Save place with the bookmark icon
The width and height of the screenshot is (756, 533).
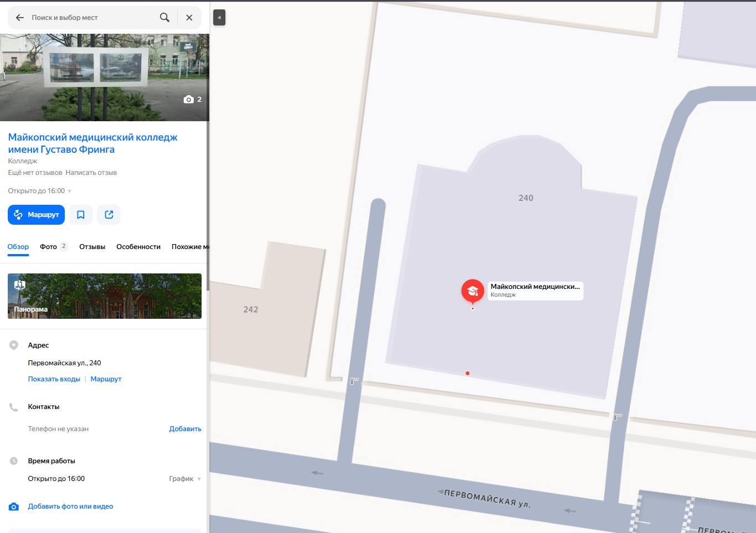pos(81,215)
